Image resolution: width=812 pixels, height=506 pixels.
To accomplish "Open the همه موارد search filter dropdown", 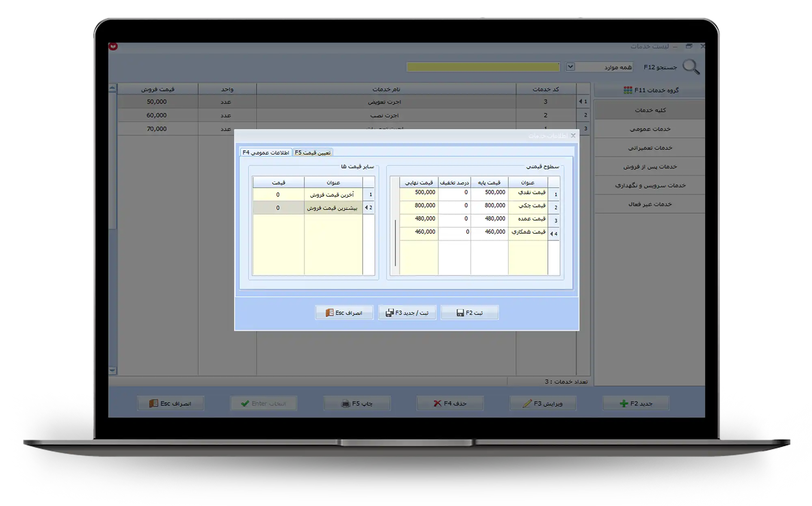I will click(x=570, y=67).
